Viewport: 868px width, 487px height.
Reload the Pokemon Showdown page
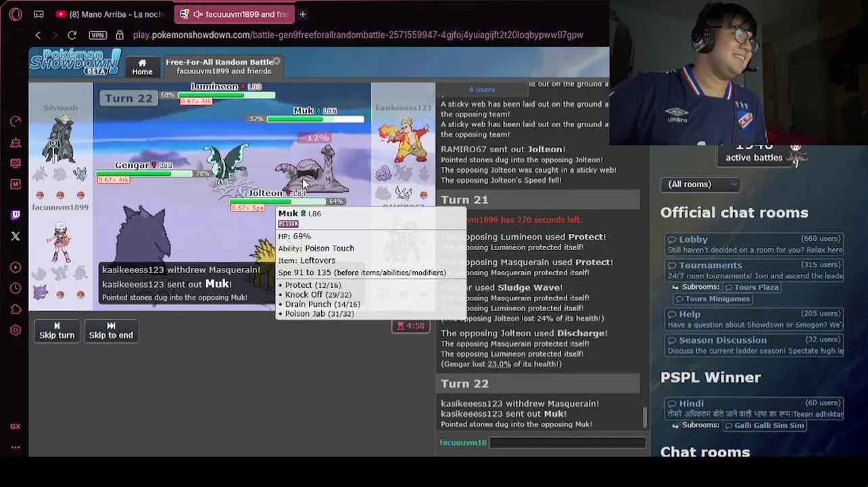(x=72, y=35)
